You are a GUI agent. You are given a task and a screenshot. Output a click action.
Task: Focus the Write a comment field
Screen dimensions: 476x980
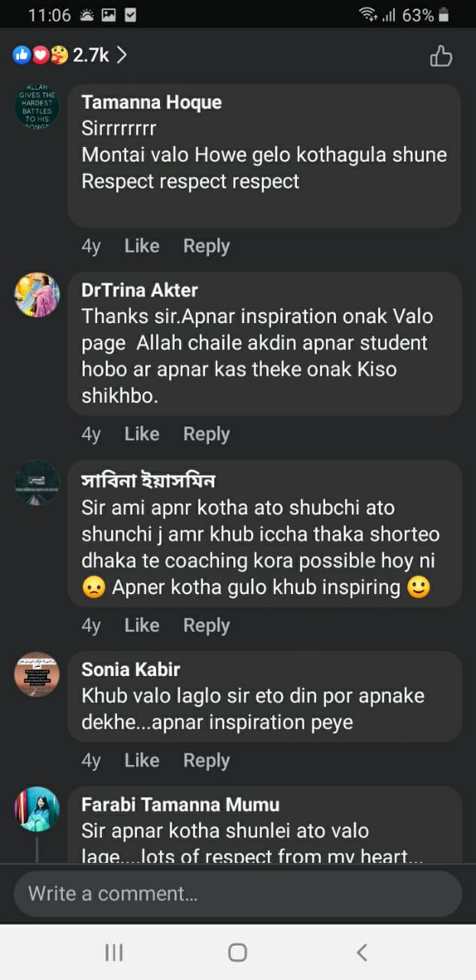tap(238, 893)
